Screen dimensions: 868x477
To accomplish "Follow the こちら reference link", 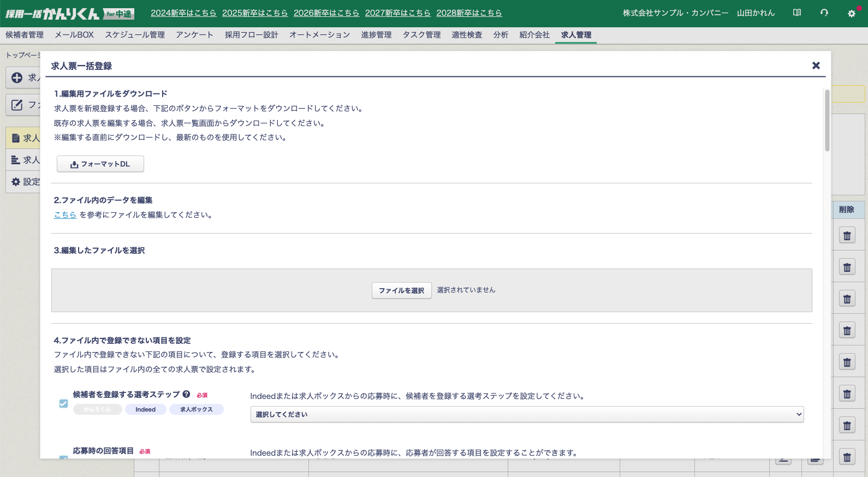I will [65, 214].
